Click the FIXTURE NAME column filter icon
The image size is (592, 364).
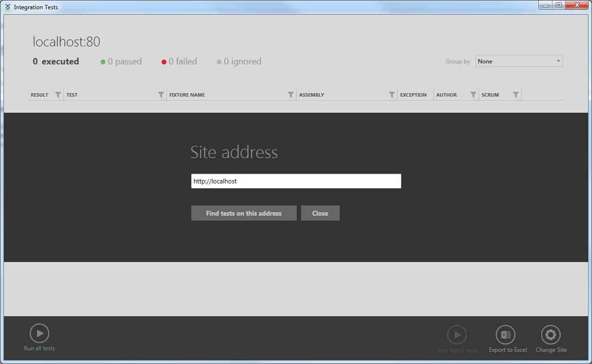(291, 95)
